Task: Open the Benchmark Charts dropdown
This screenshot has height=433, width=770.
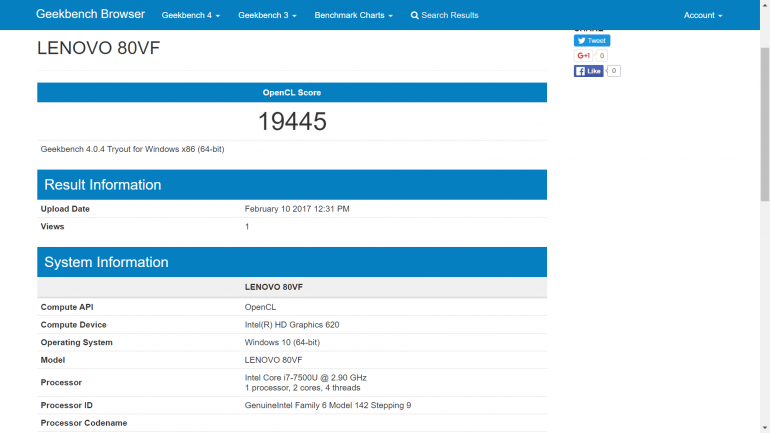Action: click(x=353, y=15)
